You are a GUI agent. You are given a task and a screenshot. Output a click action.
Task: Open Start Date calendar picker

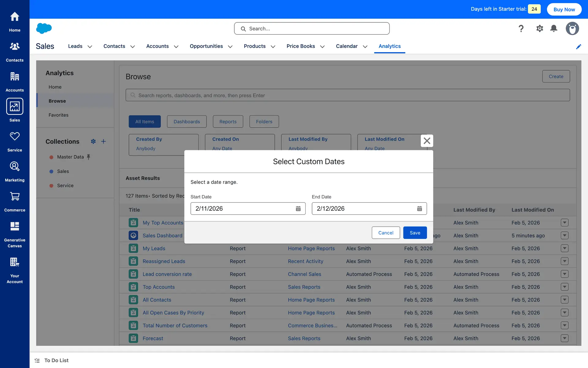tap(298, 209)
